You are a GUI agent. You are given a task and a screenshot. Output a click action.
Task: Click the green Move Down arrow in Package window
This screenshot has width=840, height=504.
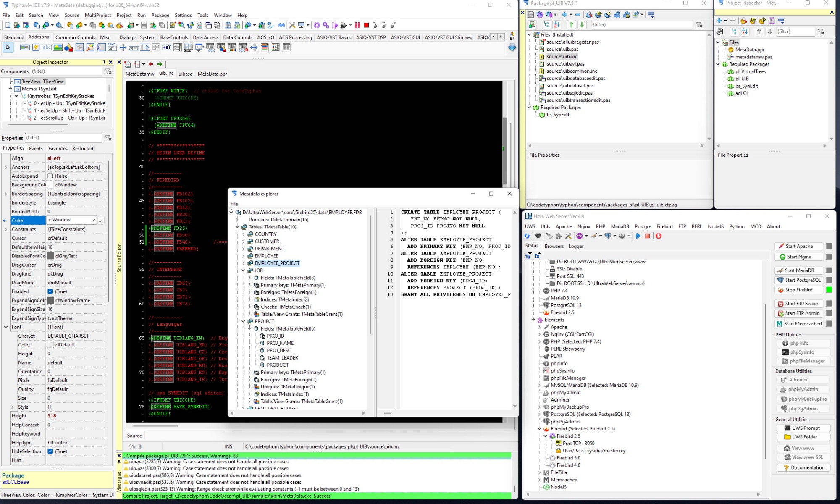pyautogui.click(x=582, y=25)
